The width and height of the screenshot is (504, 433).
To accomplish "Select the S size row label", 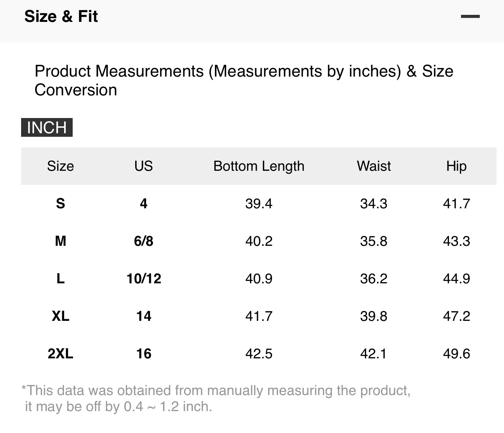I will coord(61,204).
